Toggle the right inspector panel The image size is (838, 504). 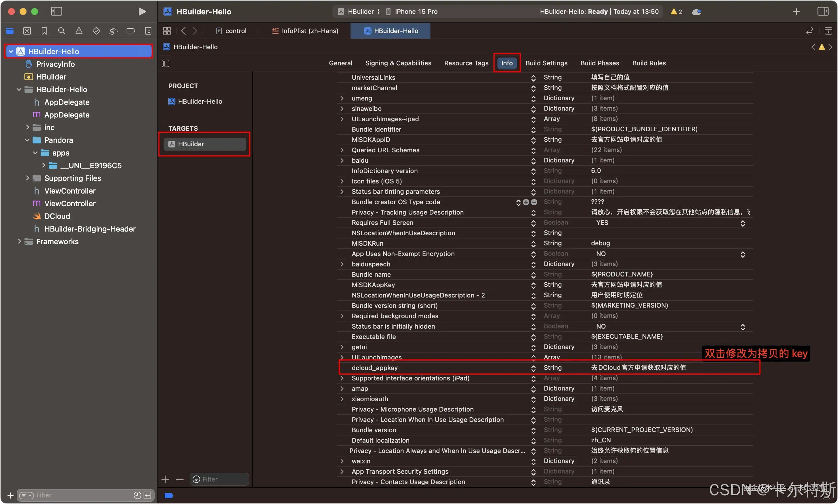(823, 12)
